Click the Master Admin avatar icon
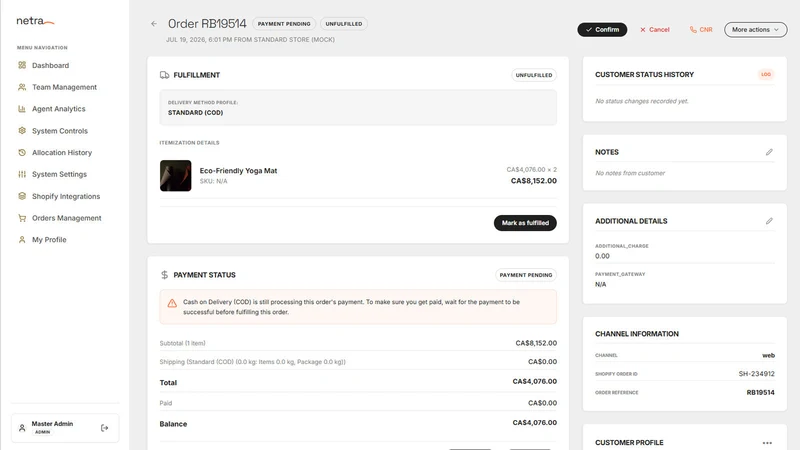Image resolution: width=800 pixels, height=450 pixels. point(22,428)
